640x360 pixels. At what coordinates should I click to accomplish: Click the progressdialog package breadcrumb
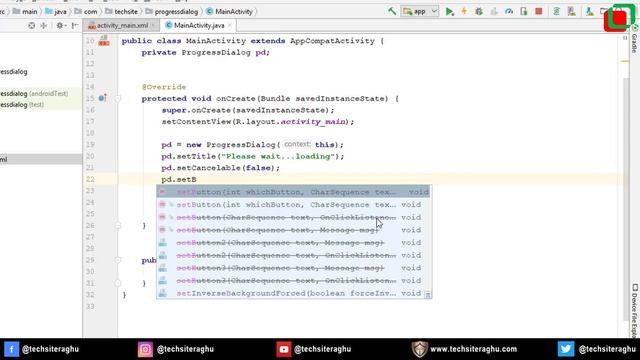click(x=172, y=11)
